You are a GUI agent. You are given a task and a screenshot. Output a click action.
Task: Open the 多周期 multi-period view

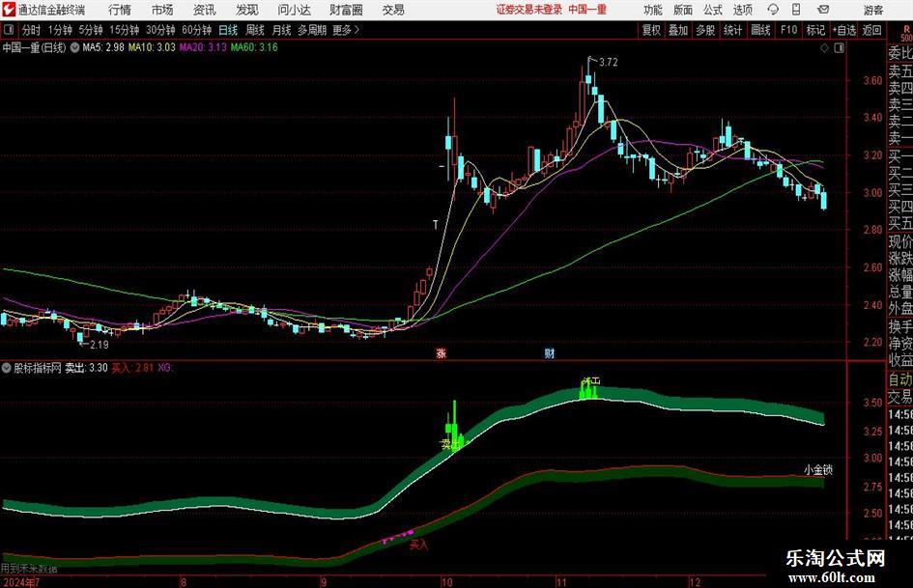coord(312,30)
